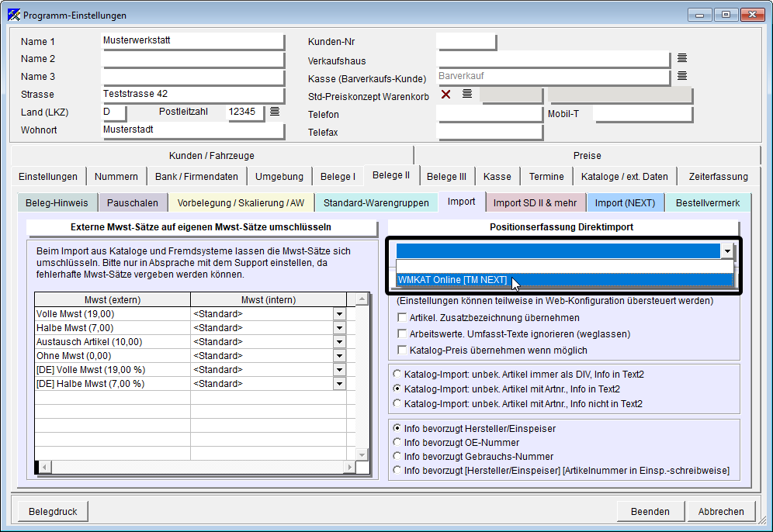Choose Info bevorzugt Hersteller/Einspeiser

397,428
